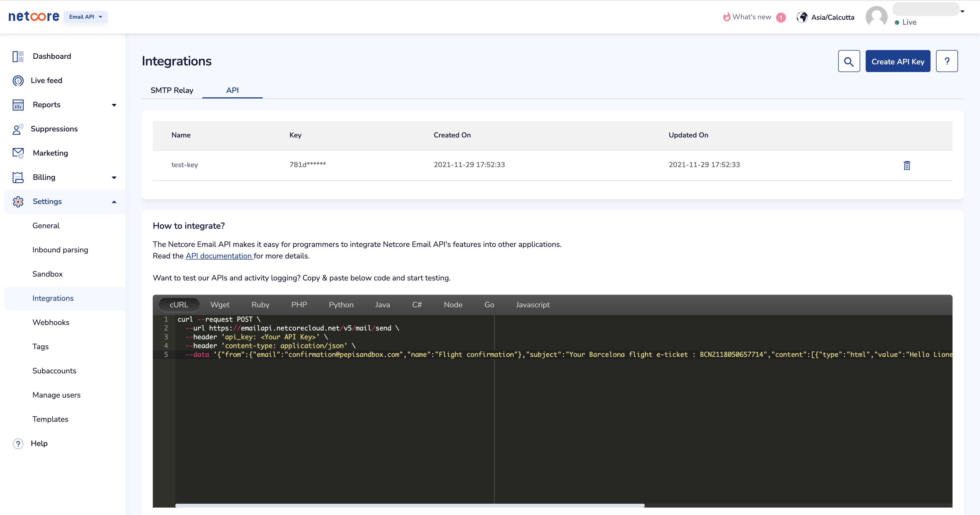
Task: Open Templates settings
Action: 50,419
